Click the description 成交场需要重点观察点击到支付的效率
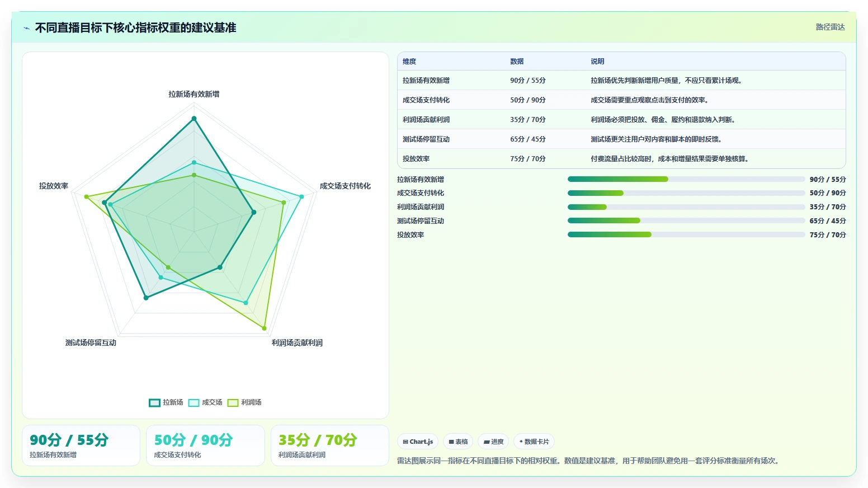 click(650, 100)
